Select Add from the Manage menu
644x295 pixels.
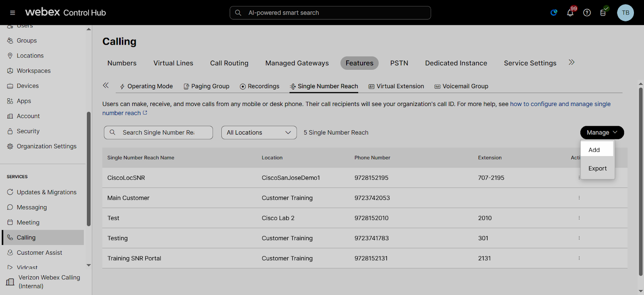[597, 150]
